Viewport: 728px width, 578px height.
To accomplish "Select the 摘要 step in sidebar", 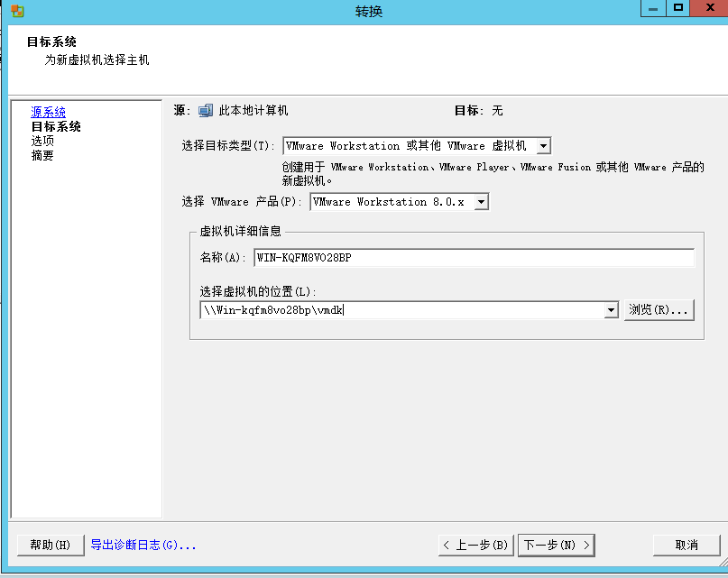I will tap(42, 155).
